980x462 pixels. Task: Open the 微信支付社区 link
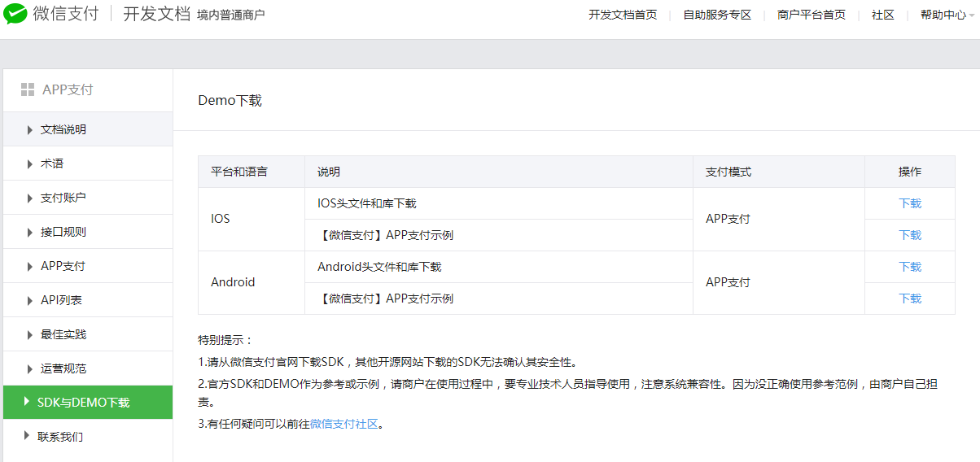coord(344,424)
